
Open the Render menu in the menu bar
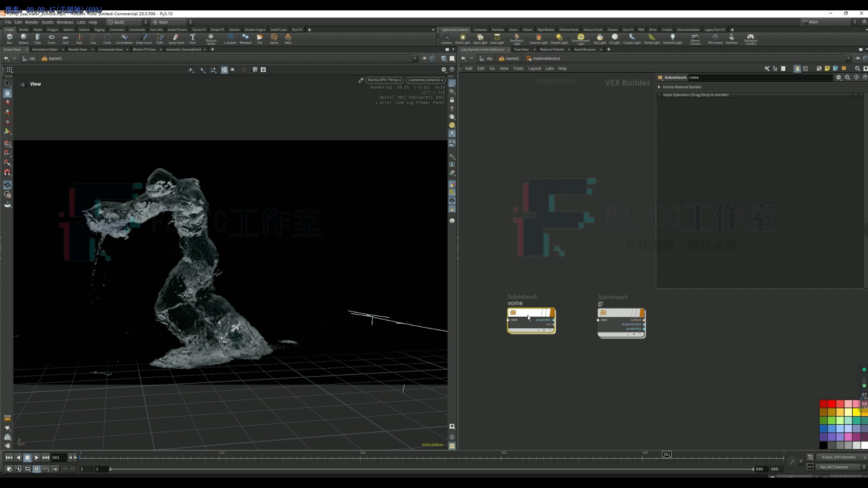pyautogui.click(x=32, y=22)
